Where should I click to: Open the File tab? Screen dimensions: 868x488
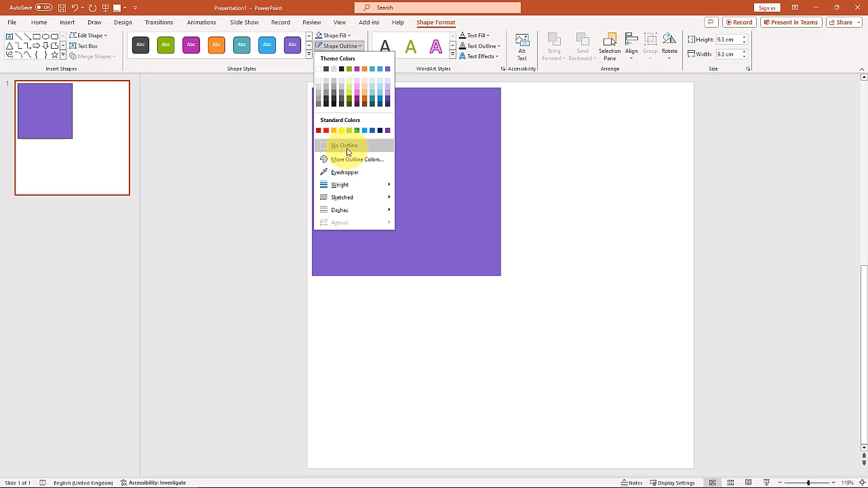tap(12, 22)
